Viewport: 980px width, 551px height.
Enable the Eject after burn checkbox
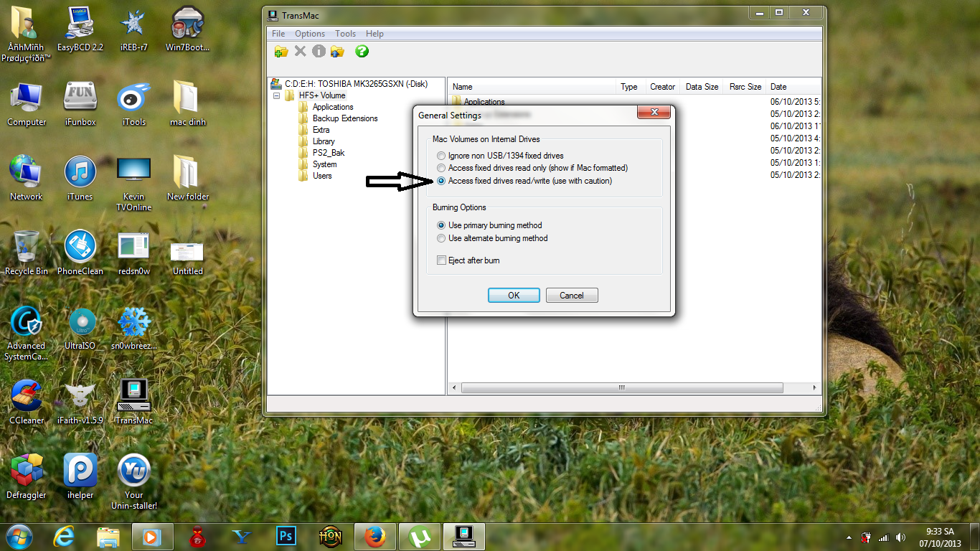point(442,260)
